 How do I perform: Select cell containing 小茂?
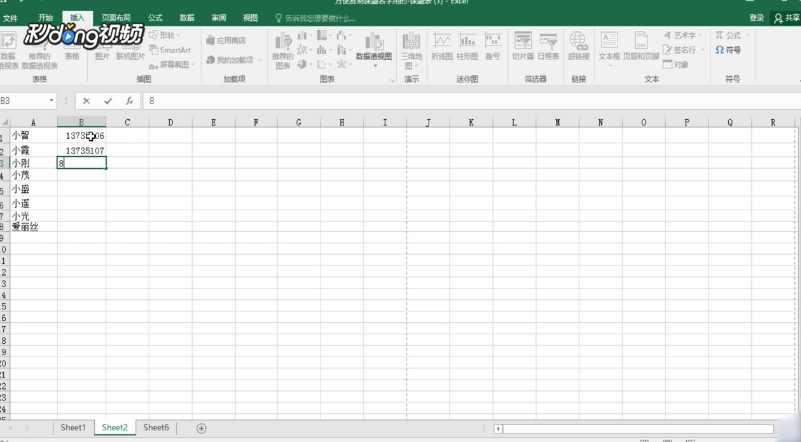click(34, 175)
